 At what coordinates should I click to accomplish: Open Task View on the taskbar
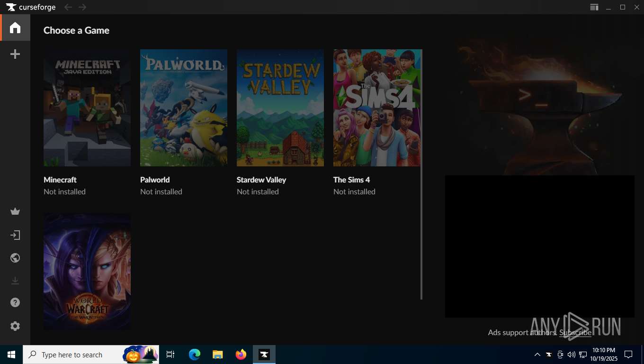170,355
